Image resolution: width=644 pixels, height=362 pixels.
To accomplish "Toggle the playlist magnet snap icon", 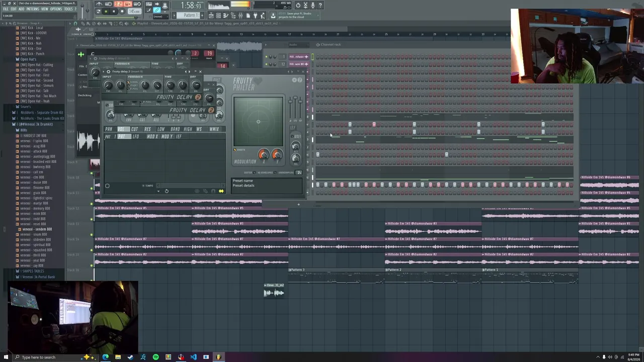I will point(75,24).
